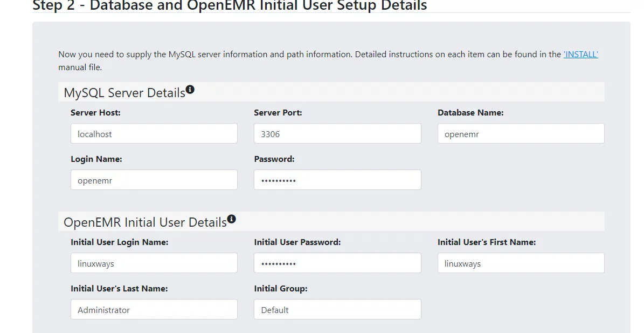The width and height of the screenshot is (644, 333).
Task: Click the Server Host label
Action: point(95,113)
